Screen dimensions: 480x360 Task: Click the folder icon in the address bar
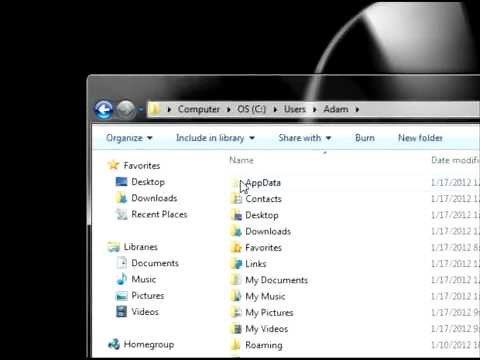point(155,109)
